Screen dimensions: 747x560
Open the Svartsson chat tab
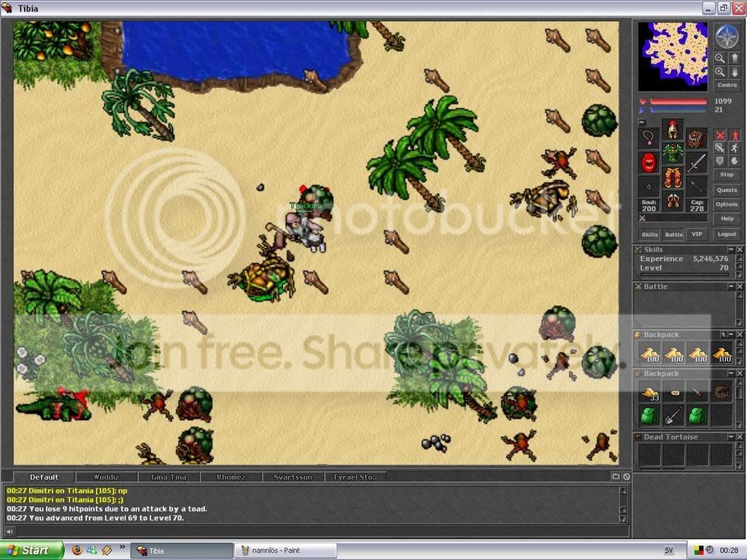[293, 477]
